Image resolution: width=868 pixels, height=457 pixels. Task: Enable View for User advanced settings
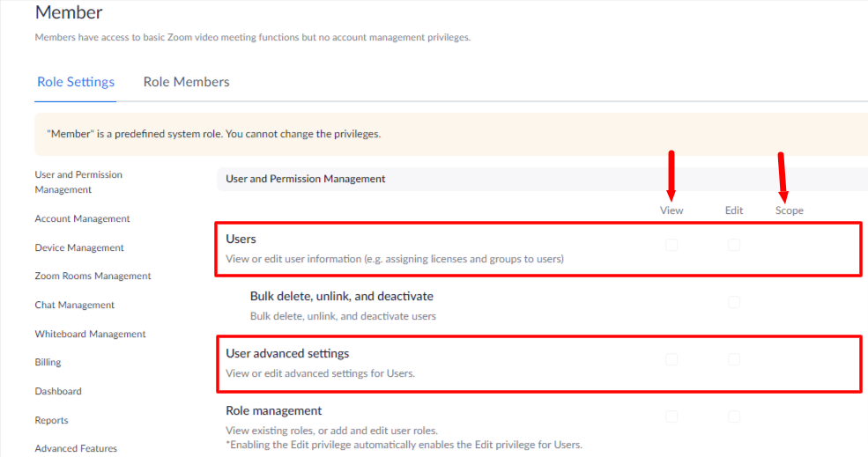671,359
